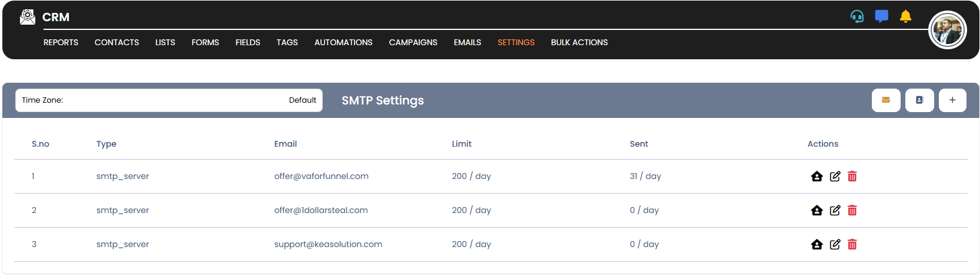980x277 pixels.
Task: Open the Automations menu
Action: click(343, 42)
